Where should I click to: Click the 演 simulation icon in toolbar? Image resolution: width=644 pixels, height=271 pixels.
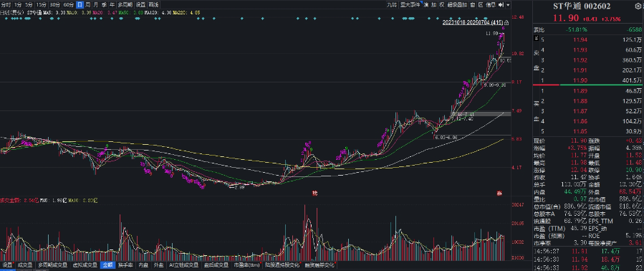[426, 5]
